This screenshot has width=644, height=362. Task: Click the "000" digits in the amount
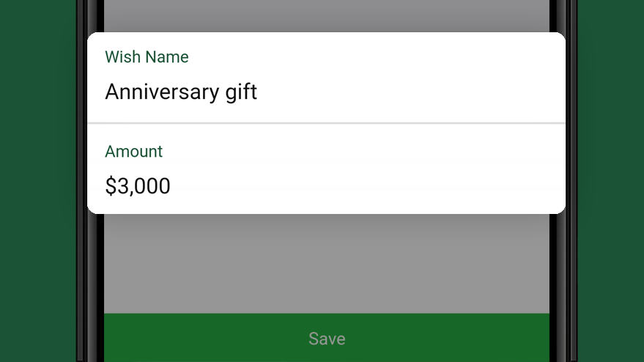pyautogui.click(x=154, y=185)
